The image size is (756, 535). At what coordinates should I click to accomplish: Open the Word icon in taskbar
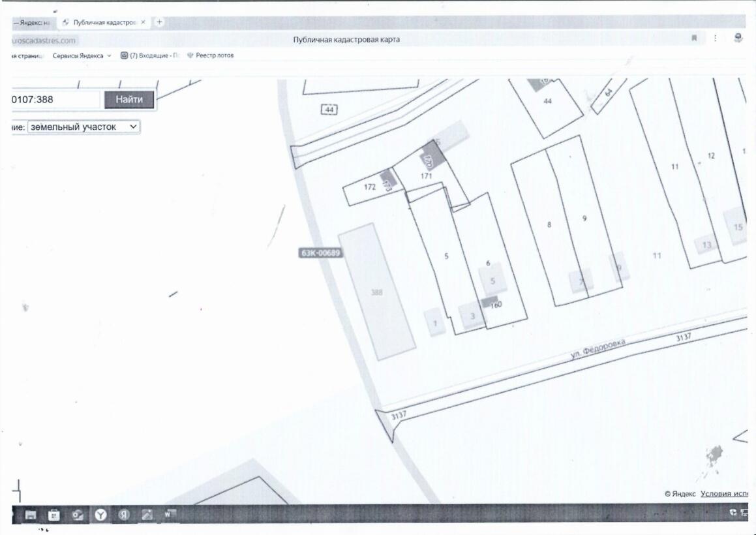click(170, 515)
